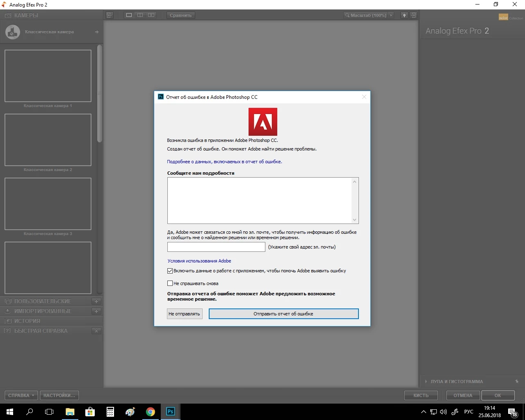
Task: Close quick help with X button
Action: coord(96,331)
